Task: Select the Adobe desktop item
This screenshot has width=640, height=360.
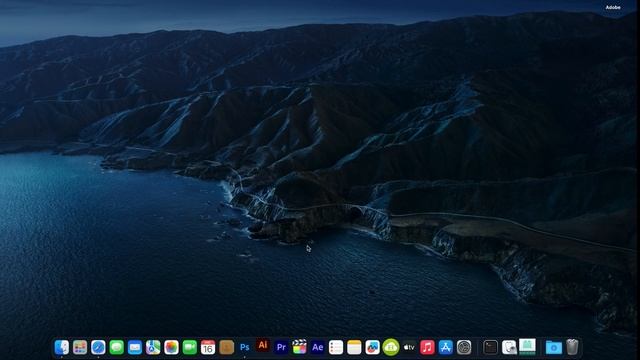Action: [613, 7]
